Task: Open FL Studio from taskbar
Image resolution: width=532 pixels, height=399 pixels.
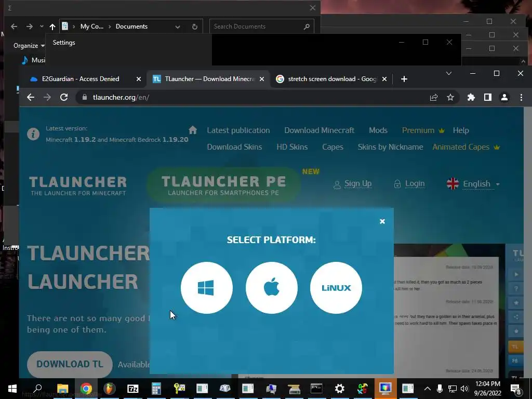Action: tap(109, 389)
